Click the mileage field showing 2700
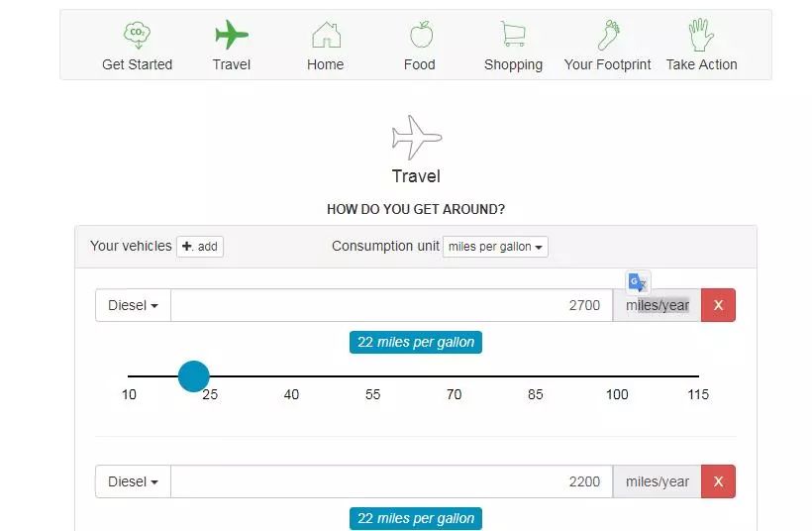 (x=391, y=305)
